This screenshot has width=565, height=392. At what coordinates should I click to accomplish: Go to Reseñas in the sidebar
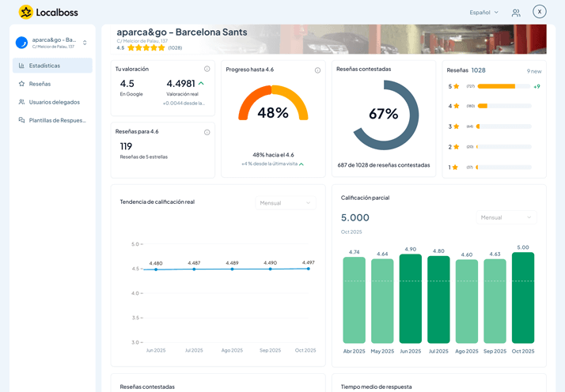[40, 84]
